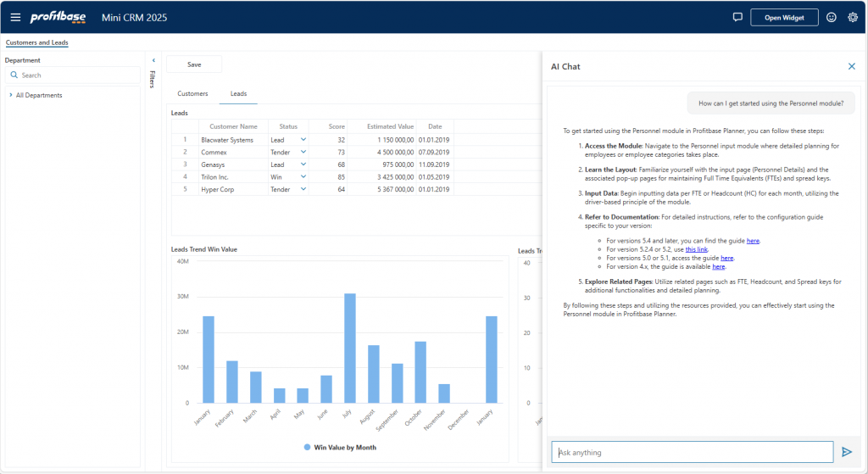Expand the All Departments tree node
Viewport: 868px width, 474px height.
pos(10,95)
